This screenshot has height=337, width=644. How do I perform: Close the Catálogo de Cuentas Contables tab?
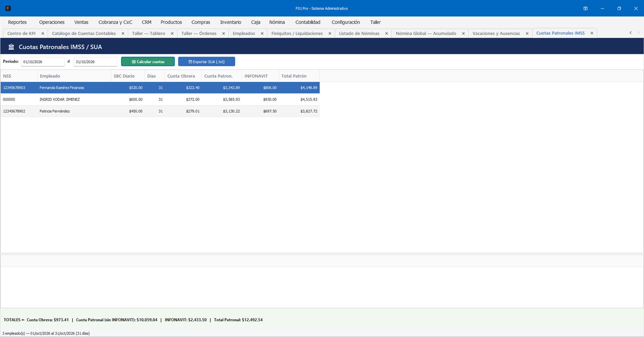pos(123,33)
